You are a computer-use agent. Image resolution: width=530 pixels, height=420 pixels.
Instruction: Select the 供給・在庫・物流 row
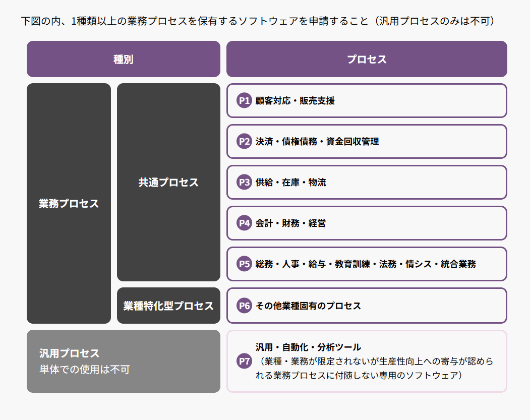click(367, 182)
